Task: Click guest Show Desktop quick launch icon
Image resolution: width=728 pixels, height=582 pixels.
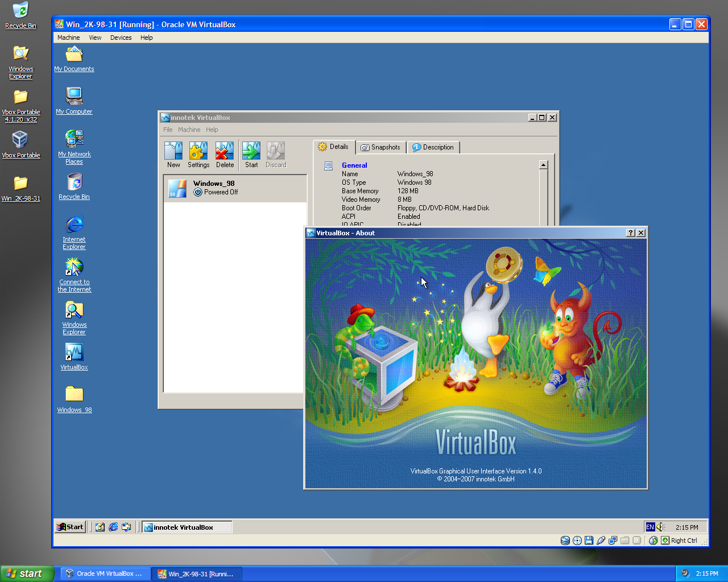Action: pyautogui.click(x=100, y=527)
